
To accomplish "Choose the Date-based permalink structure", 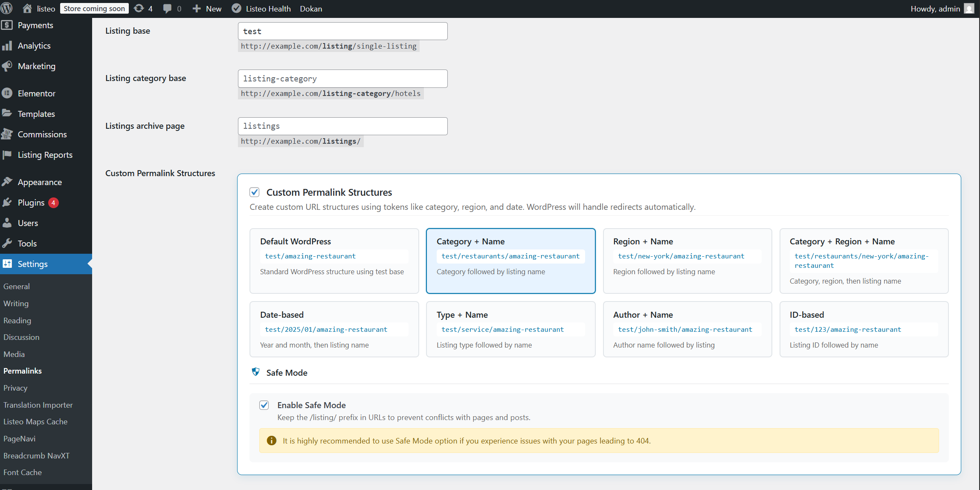I will (334, 329).
